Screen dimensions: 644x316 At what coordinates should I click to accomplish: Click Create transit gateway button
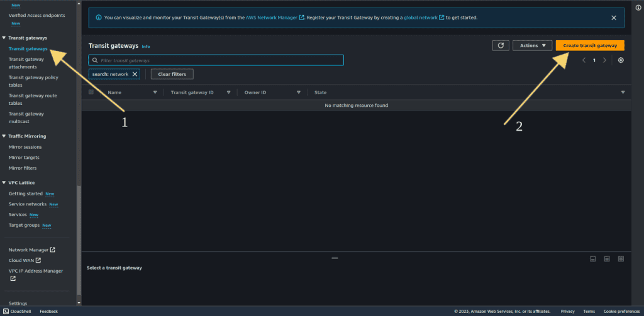pos(590,45)
